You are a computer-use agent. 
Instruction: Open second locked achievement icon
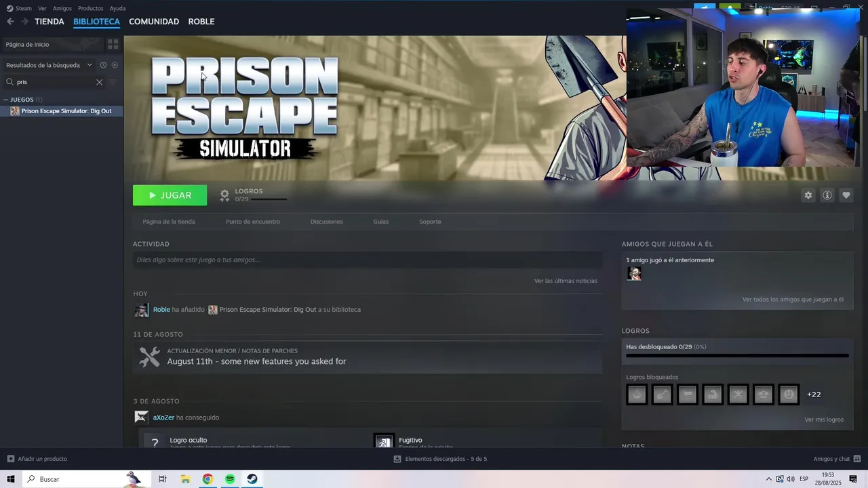662,394
